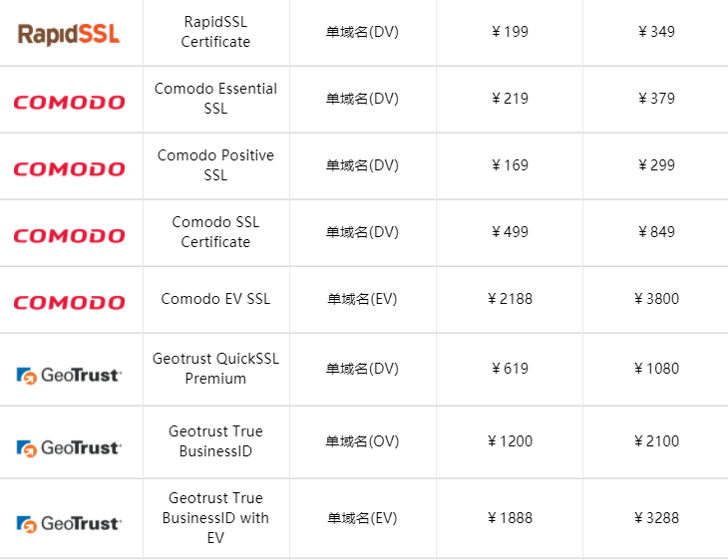Click Comodo logo beside Comodo Positive SSL
Viewport: 728px width, 560px height.
click(69, 168)
